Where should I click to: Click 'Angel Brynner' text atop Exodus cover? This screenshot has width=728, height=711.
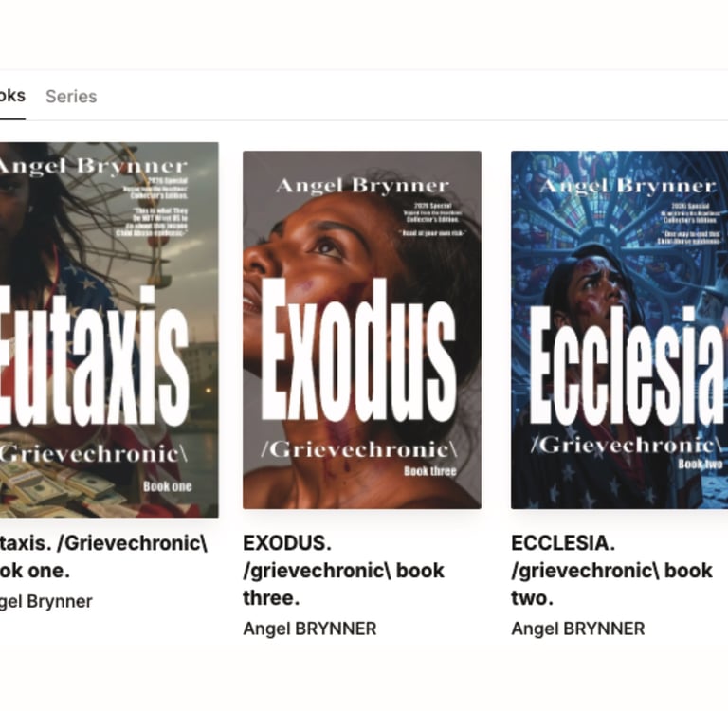click(362, 186)
